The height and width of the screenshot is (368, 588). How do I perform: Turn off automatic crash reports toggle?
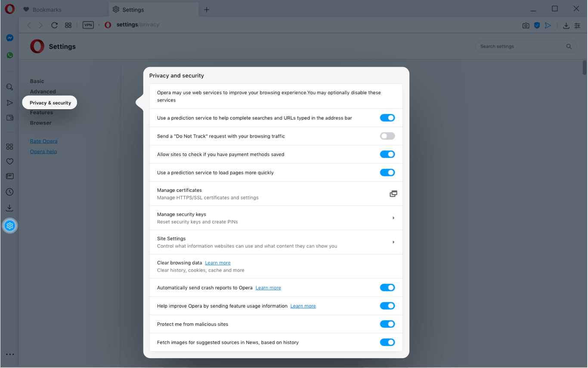pos(387,288)
